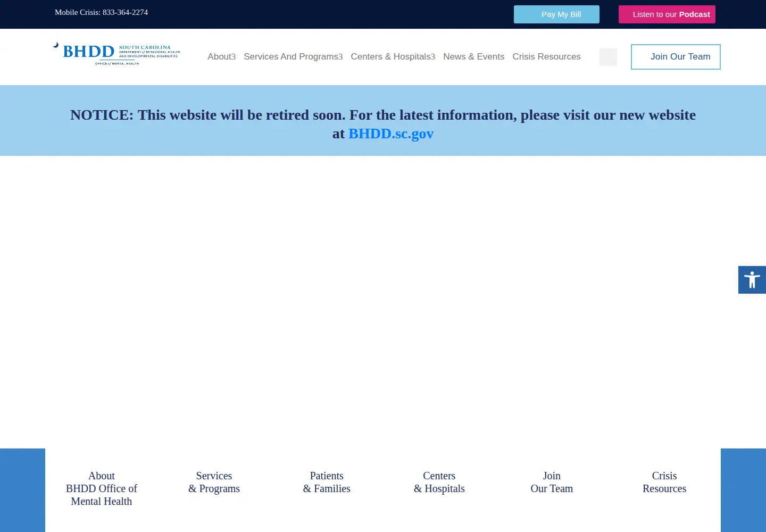Click the Join Our Team button
Viewport: 766px width, 532px height.
676,57
